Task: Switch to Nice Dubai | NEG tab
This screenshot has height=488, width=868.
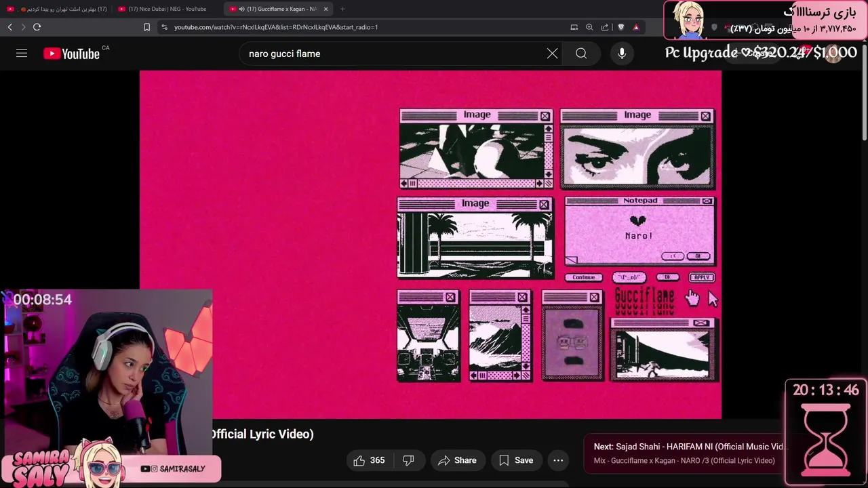Action: [167, 9]
